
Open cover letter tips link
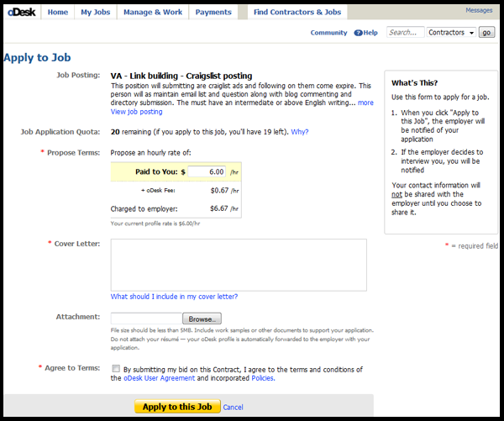pyautogui.click(x=174, y=297)
